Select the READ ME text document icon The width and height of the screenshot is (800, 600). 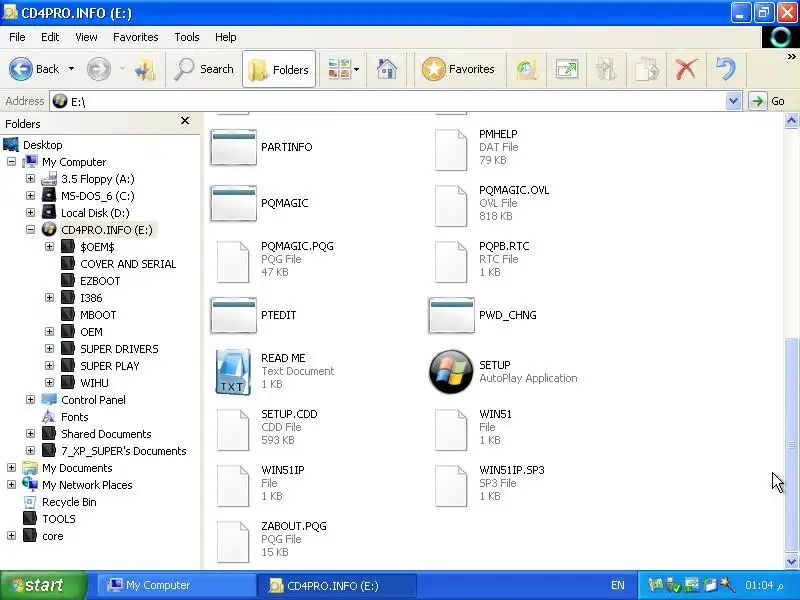(233, 372)
